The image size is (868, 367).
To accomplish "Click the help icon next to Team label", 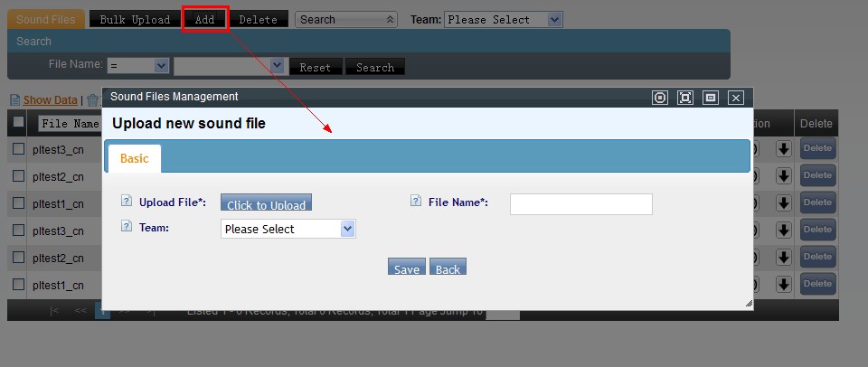I will pos(127,227).
